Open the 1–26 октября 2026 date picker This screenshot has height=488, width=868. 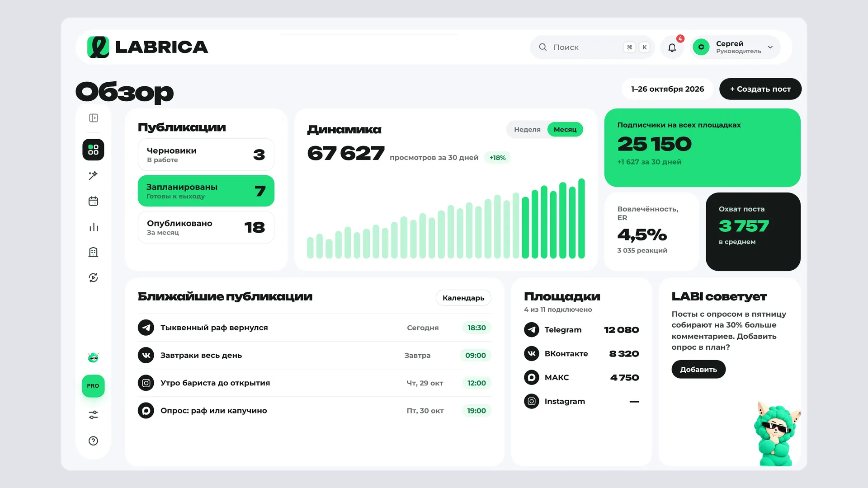[668, 89]
